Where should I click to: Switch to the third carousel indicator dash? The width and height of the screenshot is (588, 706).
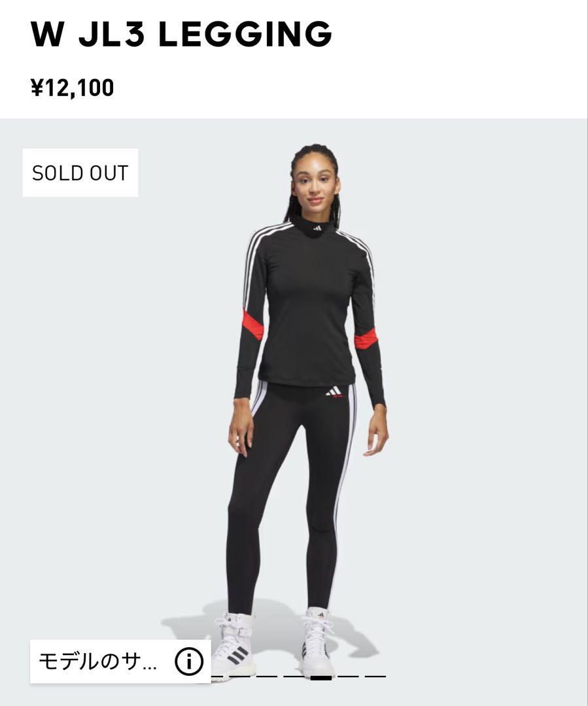tap(268, 677)
